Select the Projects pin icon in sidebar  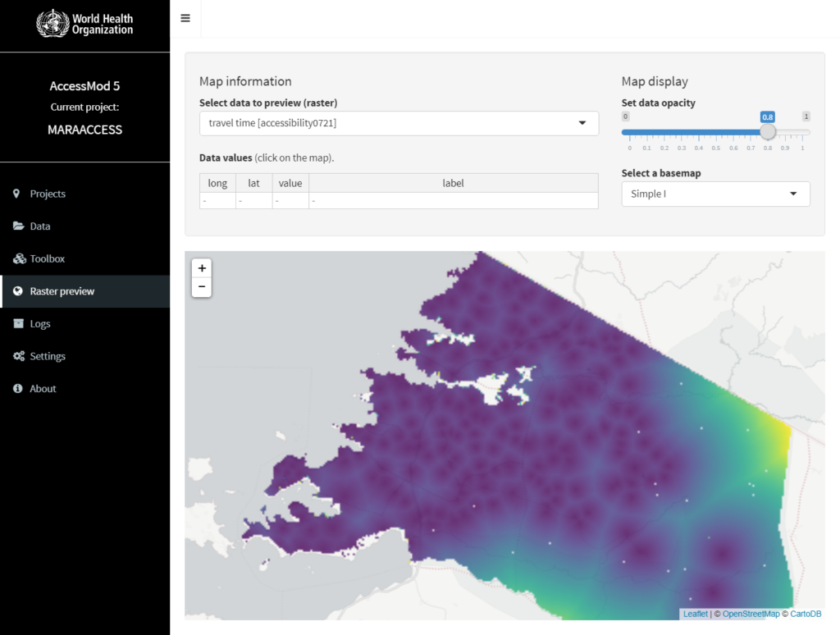(x=16, y=194)
